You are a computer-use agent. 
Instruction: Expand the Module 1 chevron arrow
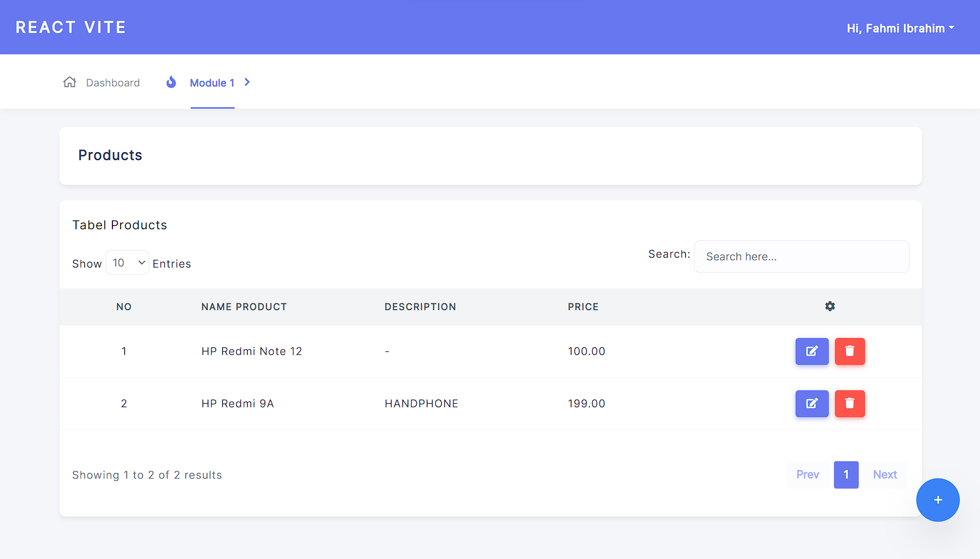(247, 82)
